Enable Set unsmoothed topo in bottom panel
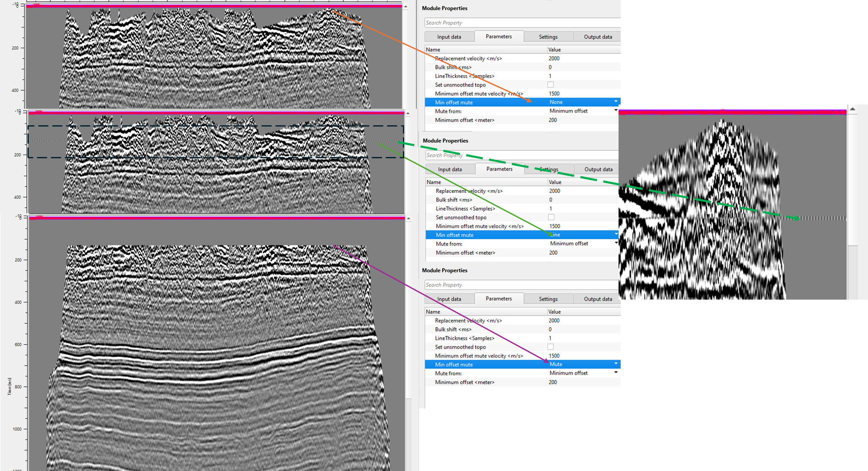 click(x=550, y=347)
